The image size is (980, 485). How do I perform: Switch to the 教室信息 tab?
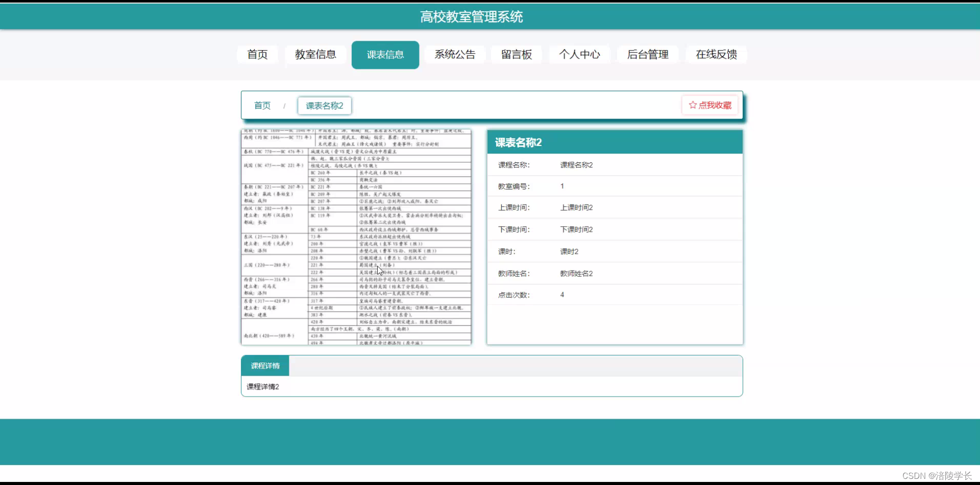(x=315, y=55)
